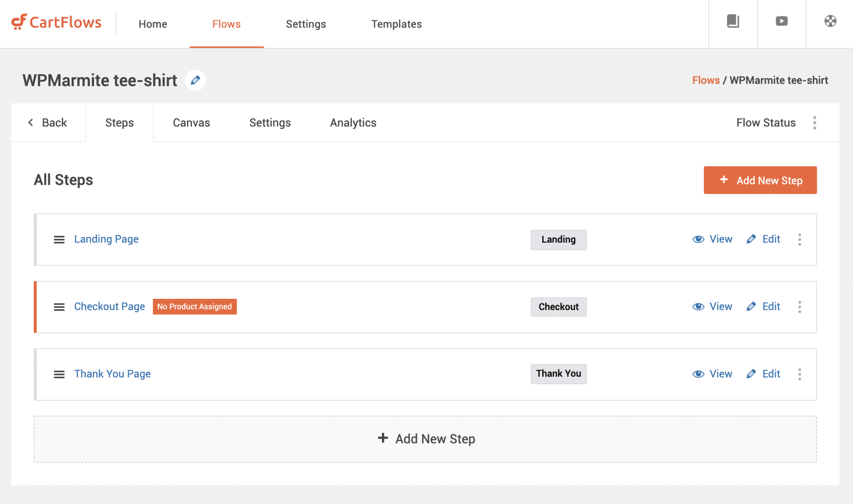This screenshot has width=853, height=504.
Task: Click the Flows breadcrumb link
Action: point(706,80)
